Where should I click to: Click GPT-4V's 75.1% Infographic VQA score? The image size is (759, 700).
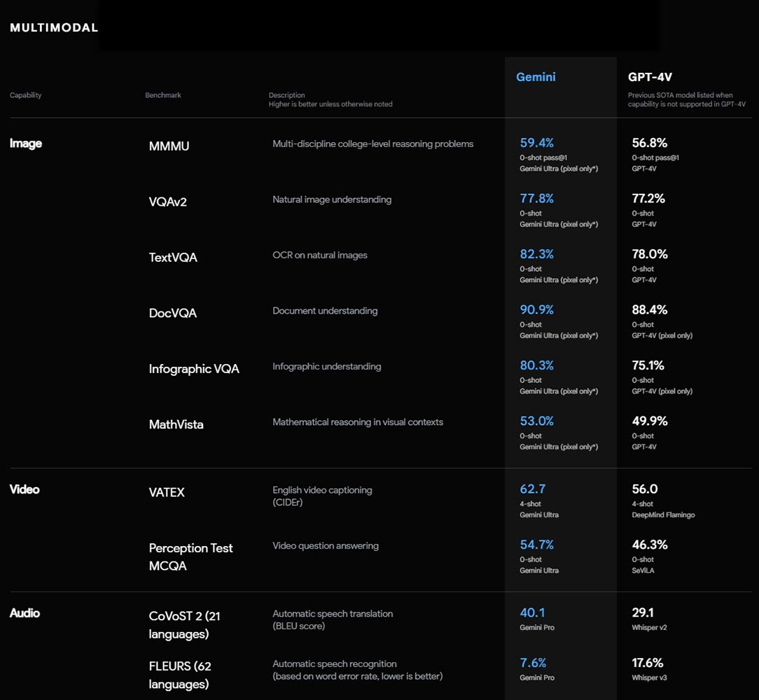(x=648, y=365)
